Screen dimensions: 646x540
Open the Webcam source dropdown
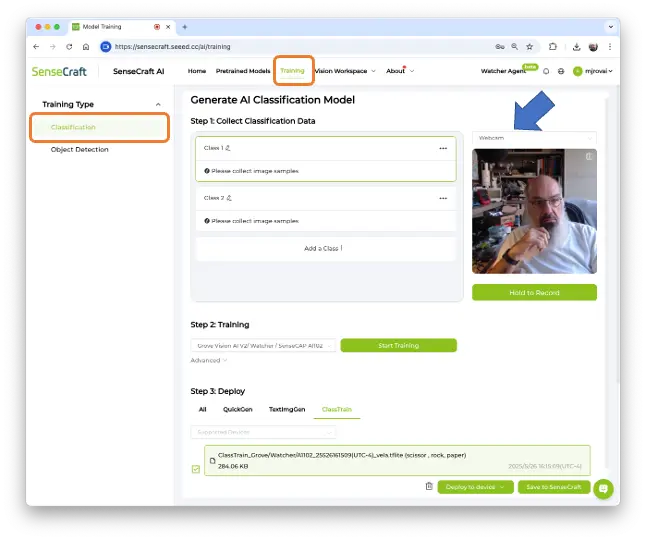point(534,137)
